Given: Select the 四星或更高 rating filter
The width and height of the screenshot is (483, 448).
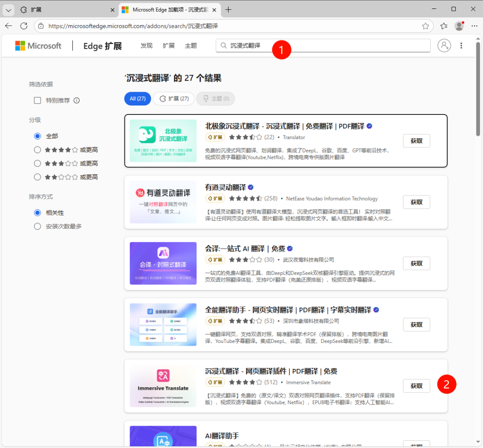Looking at the screenshot, I should pos(37,149).
